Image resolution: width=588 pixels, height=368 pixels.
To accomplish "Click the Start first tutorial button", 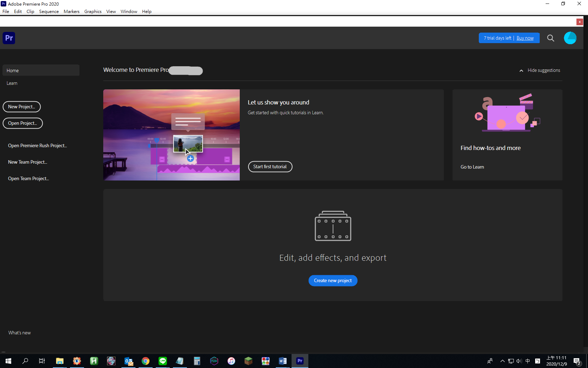I will [x=270, y=166].
